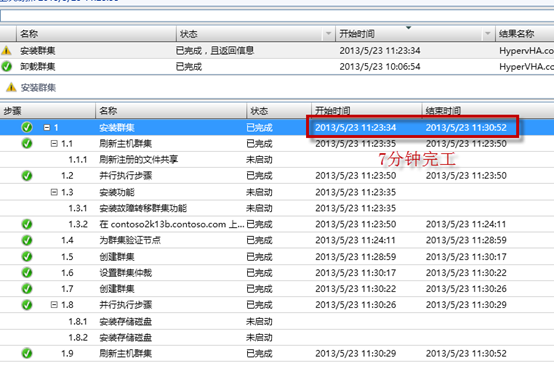Select step 1.1.1 刷新注册的文件共享

pos(277,160)
